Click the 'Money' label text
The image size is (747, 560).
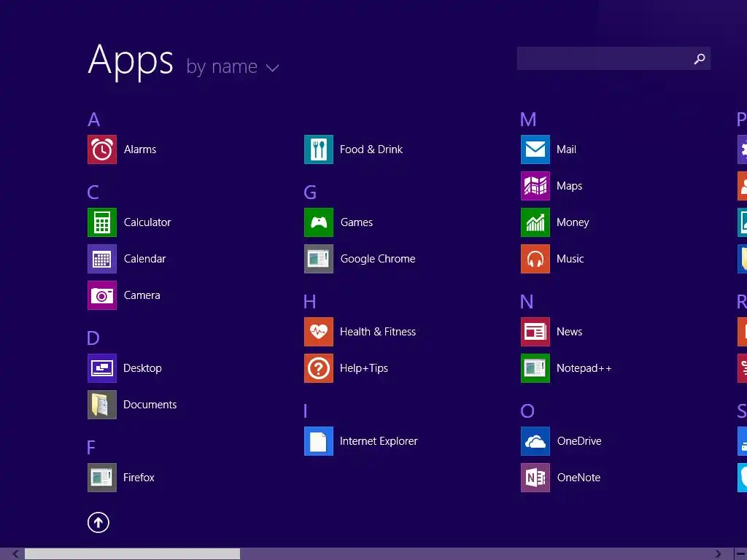573,222
